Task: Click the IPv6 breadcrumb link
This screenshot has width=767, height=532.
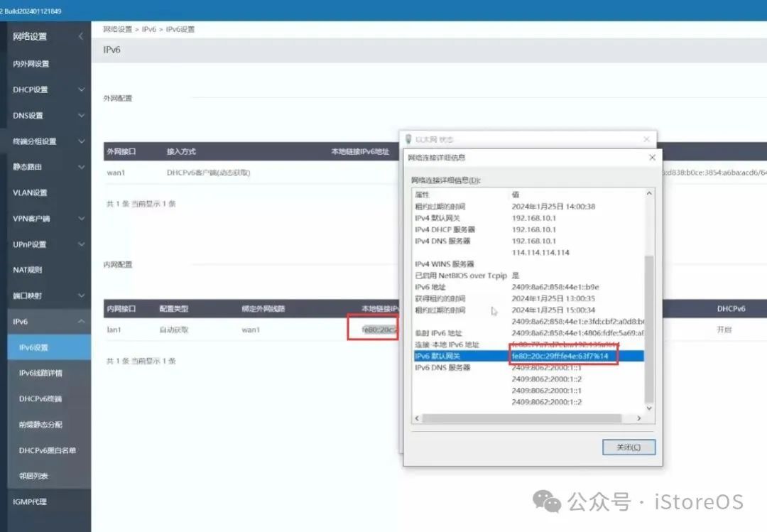Action: [148, 29]
